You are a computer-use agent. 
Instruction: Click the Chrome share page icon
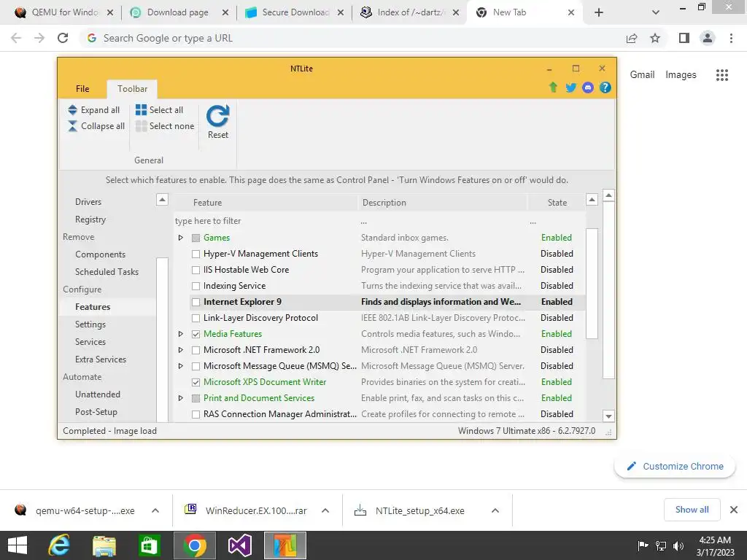click(x=632, y=38)
